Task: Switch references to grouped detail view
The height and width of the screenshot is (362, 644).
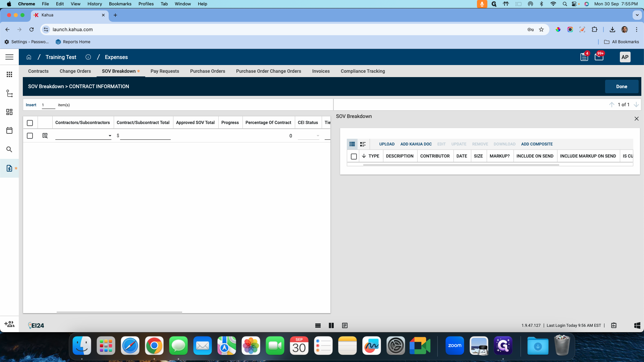Action: (x=363, y=144)
